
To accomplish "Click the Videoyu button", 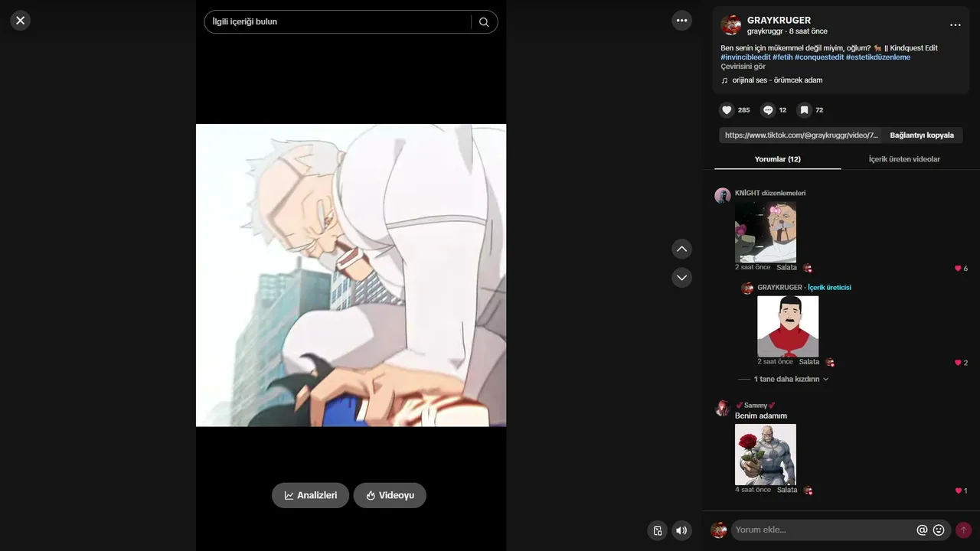I will (x=390, y=495).
